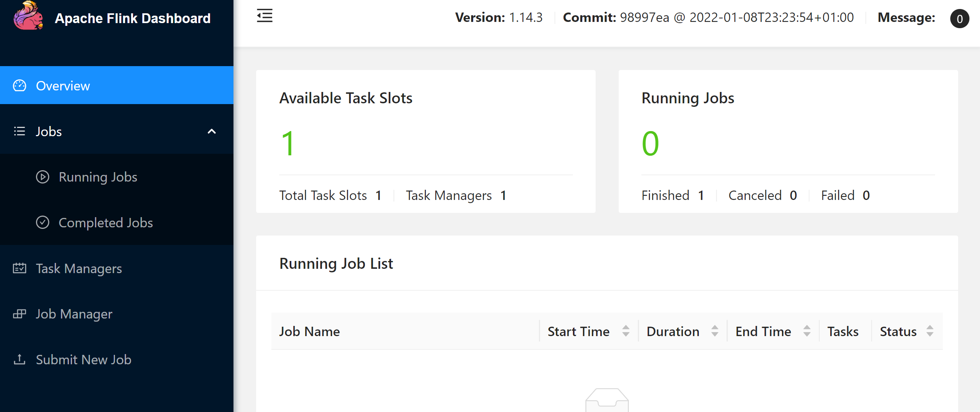
Task: Sort the job list by Status
Action: pyautogui.click(x=930, y=331)
